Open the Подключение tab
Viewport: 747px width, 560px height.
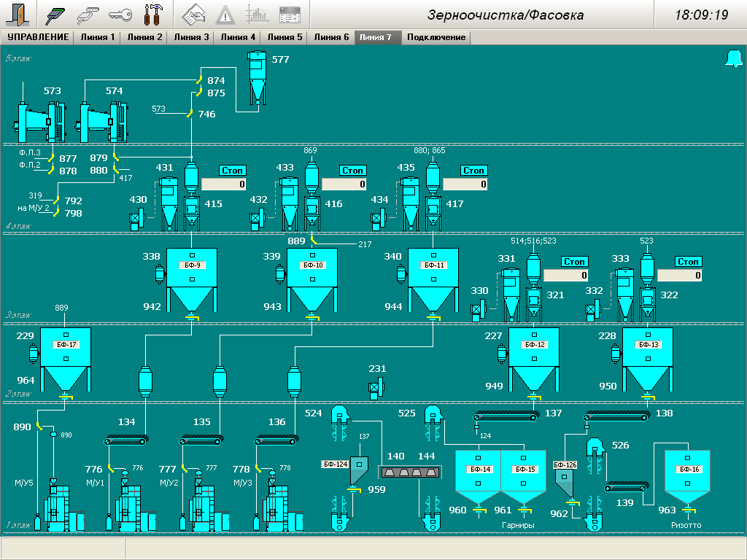[x=436, y=37]
